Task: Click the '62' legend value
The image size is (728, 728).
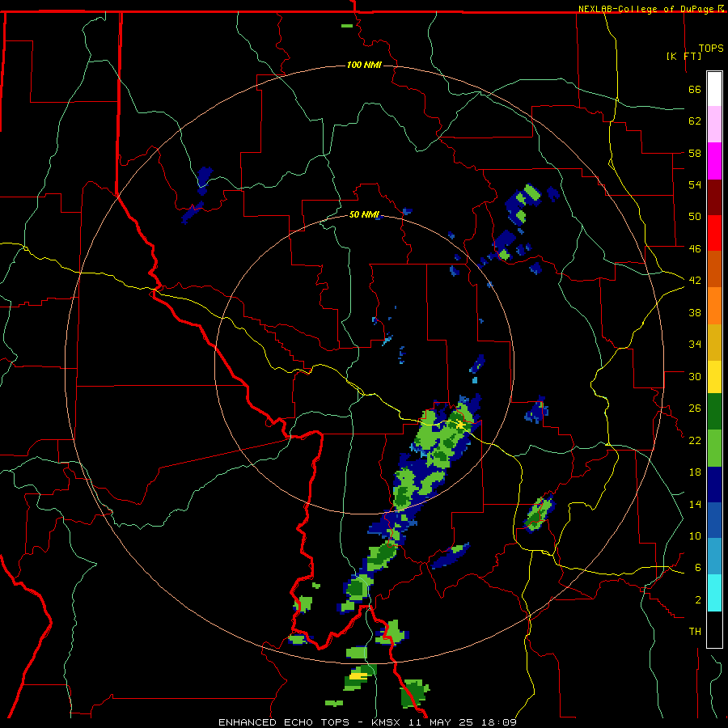Action: pos(695,121)
